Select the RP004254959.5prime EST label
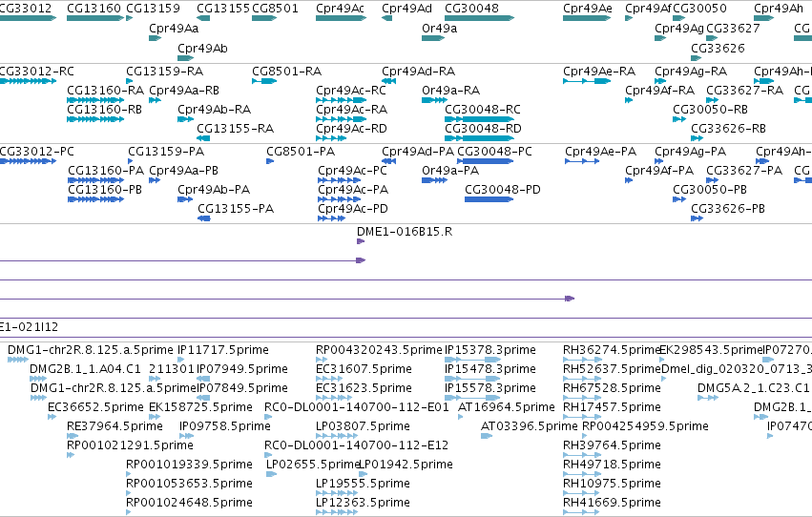 coord(645,426)
